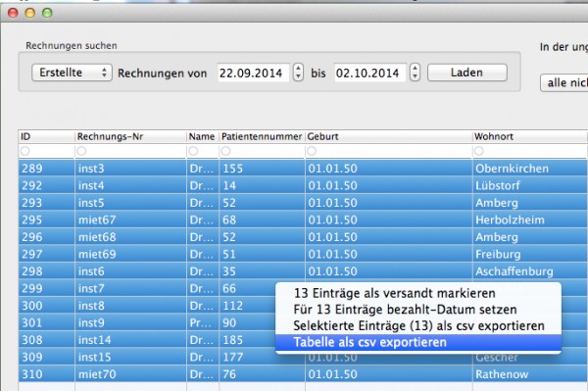Select the invoice cell inst4
The image size is (588, 391).
(130, 185)
